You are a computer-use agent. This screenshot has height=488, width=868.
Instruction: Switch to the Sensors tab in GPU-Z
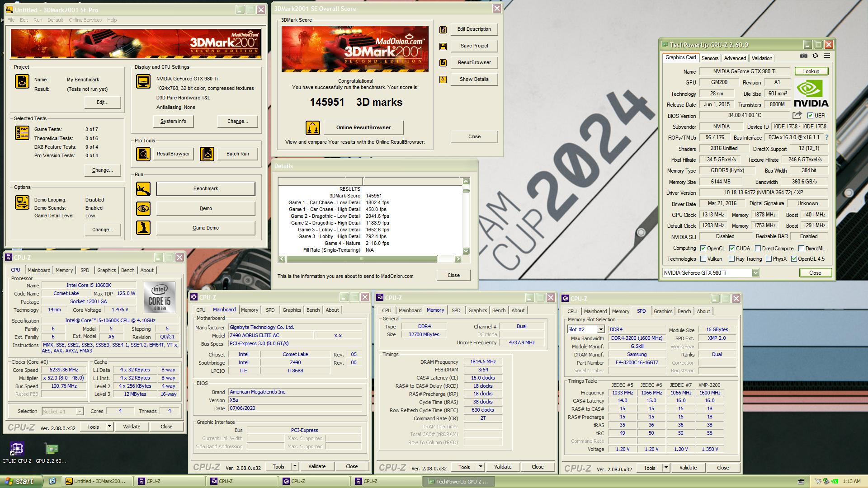[710, 58]
